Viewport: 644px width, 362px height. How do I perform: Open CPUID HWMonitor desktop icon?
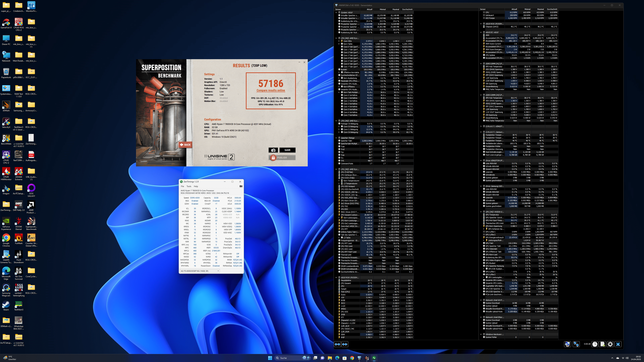(6, 174)
